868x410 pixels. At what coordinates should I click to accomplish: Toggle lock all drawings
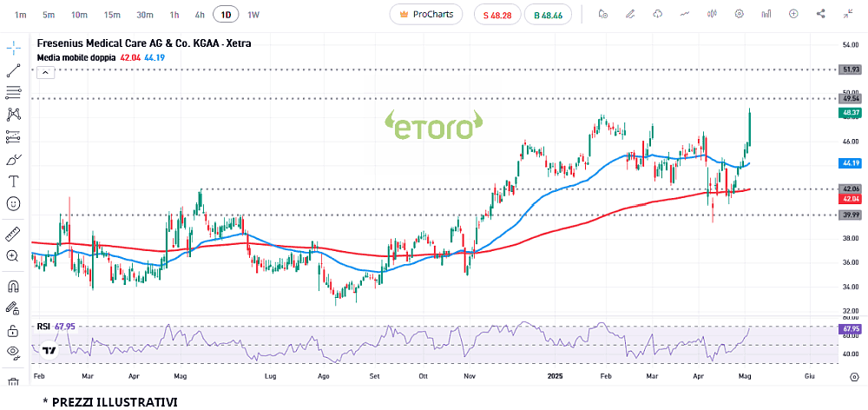pyautogui.click(x=13, y=331)
